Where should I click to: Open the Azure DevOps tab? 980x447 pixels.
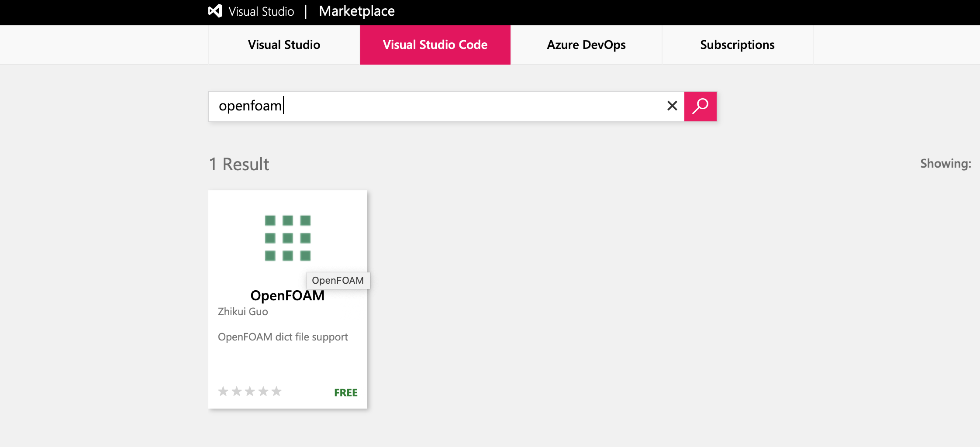point(586,45)
